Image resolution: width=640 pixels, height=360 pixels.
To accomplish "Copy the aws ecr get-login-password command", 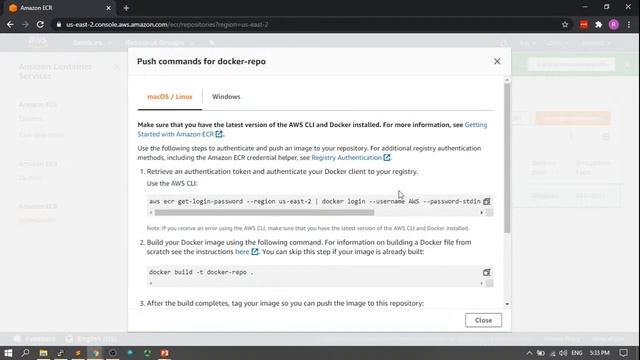I will click(x=487, y=201).
